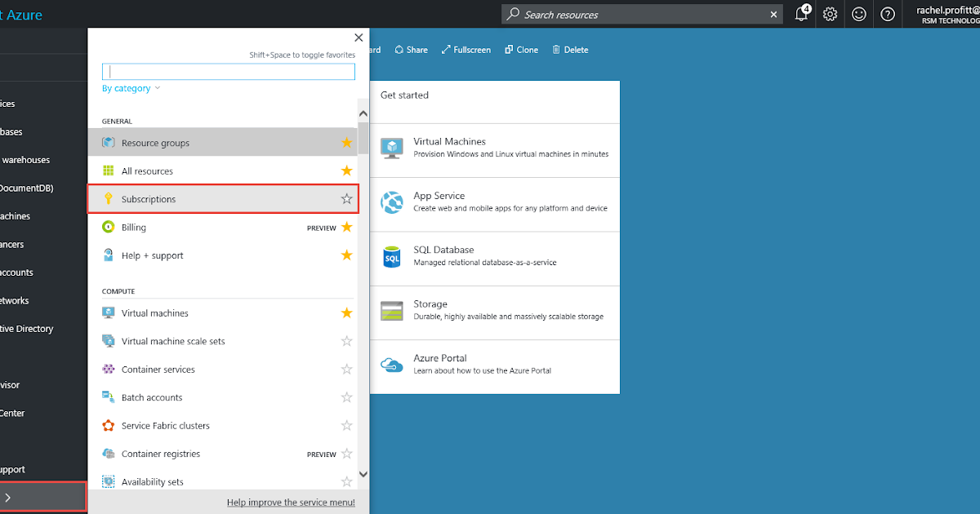Open the Help improve the service menu link
Screen dimensions: 980x514
[x=291, y=502]
